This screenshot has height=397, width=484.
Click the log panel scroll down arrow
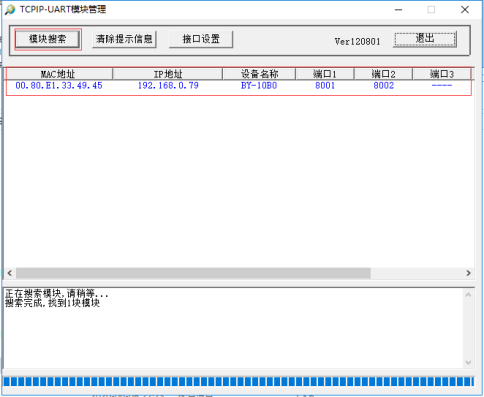click(x=468, y=362)
